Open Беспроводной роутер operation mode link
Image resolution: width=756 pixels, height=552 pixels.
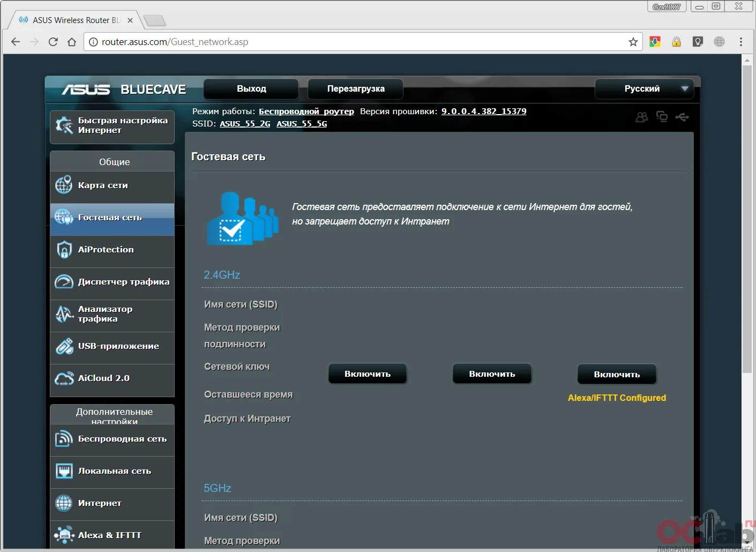click(306, 111)
